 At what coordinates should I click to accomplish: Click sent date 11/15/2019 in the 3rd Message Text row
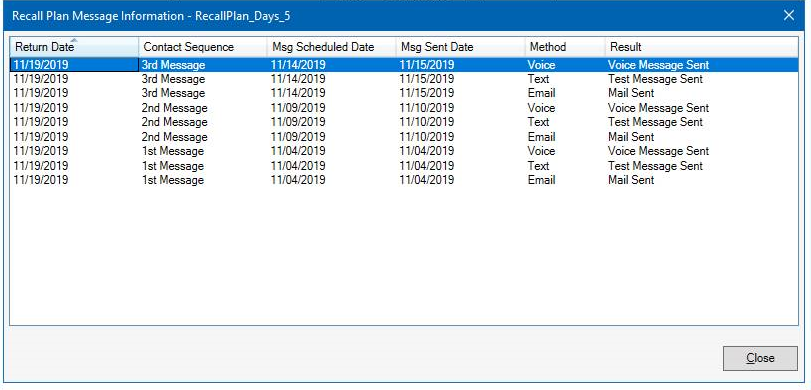click(x=427, y=79)
